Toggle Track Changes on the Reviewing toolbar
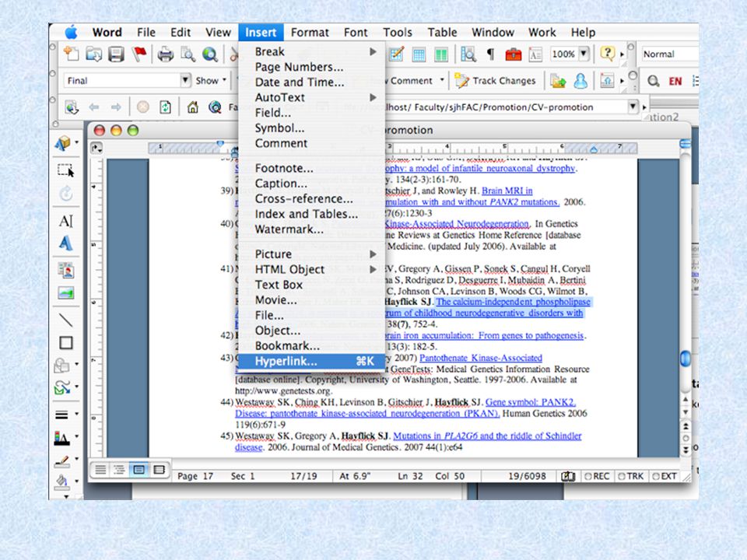The image size is (747, 560). tap(496, 81)
